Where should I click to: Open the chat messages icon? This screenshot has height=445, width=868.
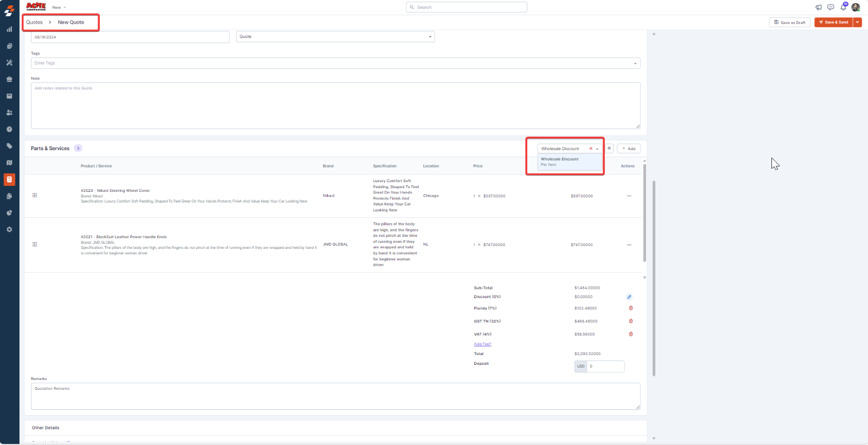coord(831,7)
